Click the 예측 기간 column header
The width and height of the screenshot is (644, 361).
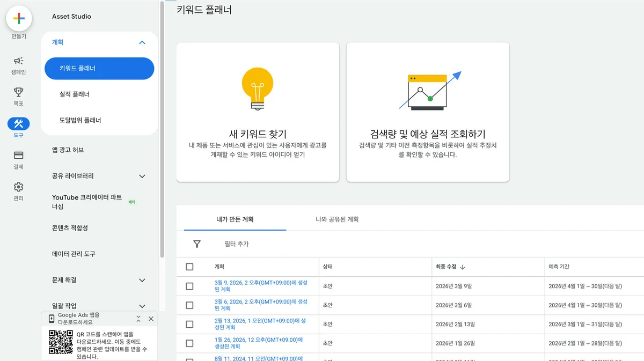(559, 267)
